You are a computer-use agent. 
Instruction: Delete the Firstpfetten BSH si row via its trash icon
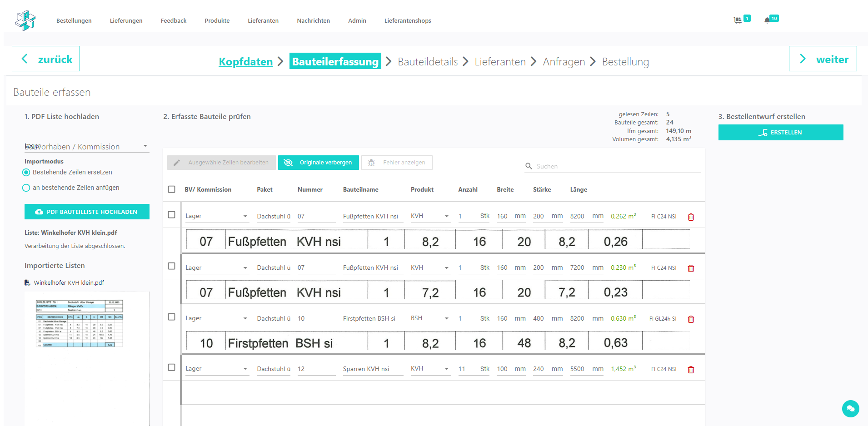[691, 319]
